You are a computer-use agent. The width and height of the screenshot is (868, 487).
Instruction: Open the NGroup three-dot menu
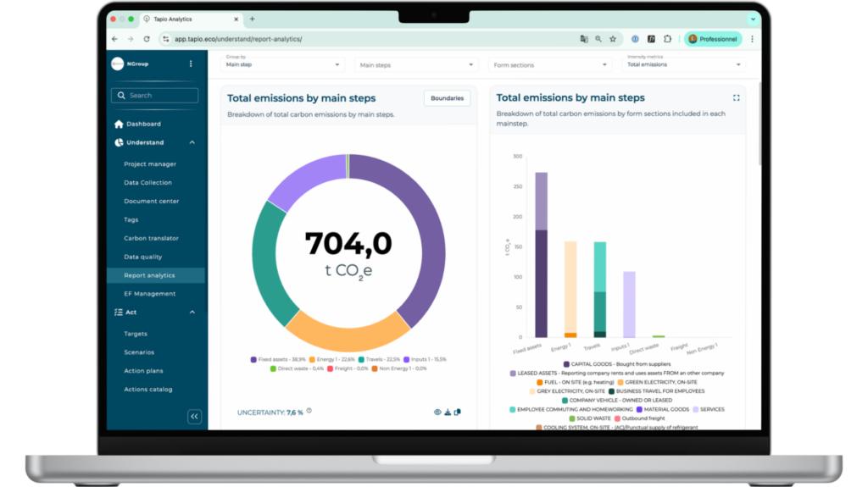(x=191, y=64)
